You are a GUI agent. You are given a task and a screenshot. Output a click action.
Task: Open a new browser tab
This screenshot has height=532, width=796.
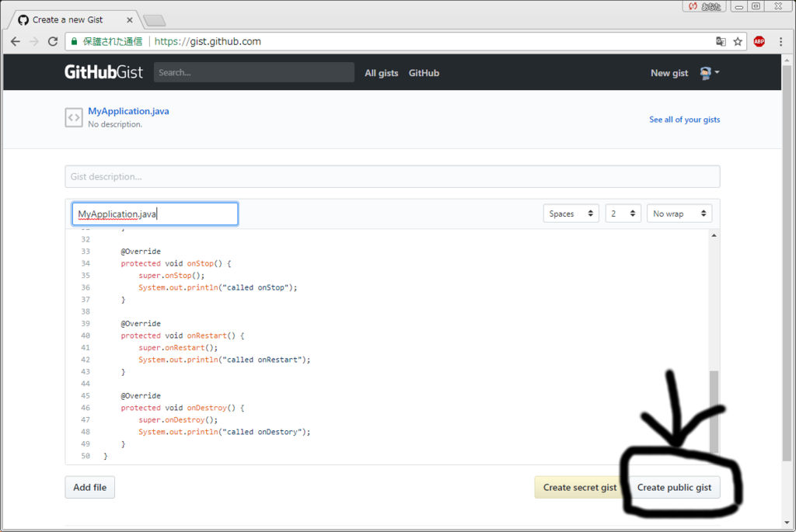(x=155, y=20)
